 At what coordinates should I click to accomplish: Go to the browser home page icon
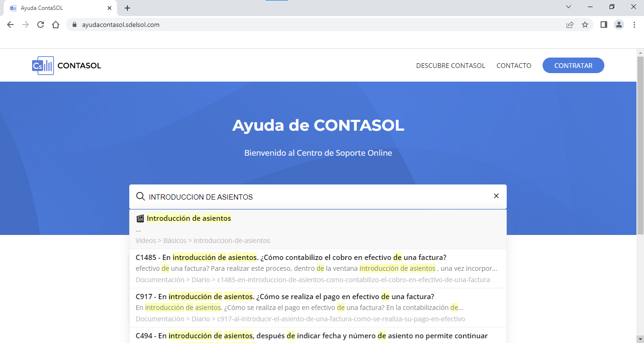(56, 25)
